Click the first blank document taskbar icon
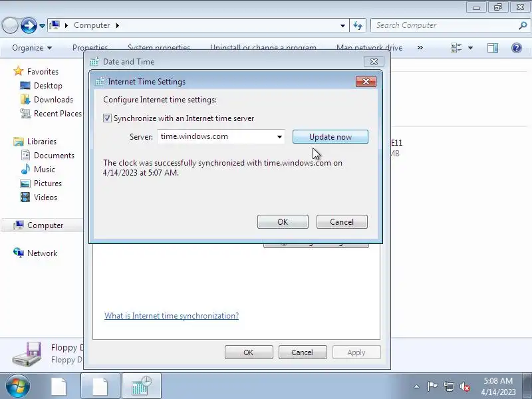Image resolution: width=532 pixels, height=399 pixels. coord(59,386)
